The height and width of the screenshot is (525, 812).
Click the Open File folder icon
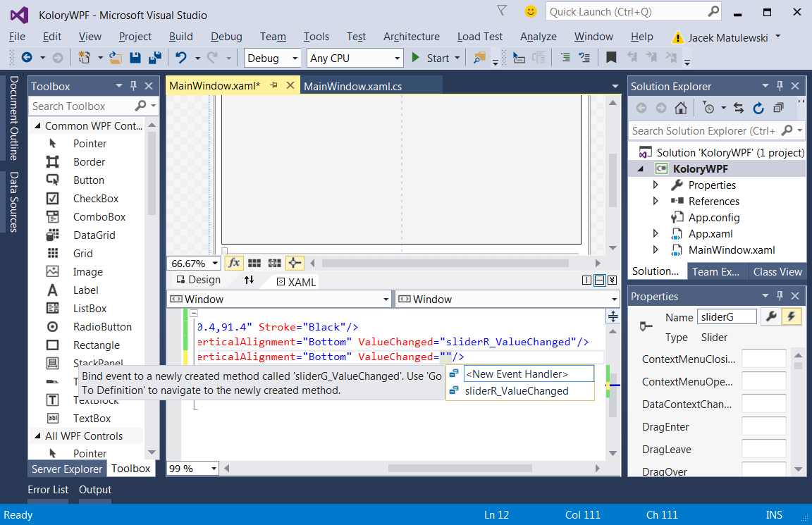click(116, 58)
